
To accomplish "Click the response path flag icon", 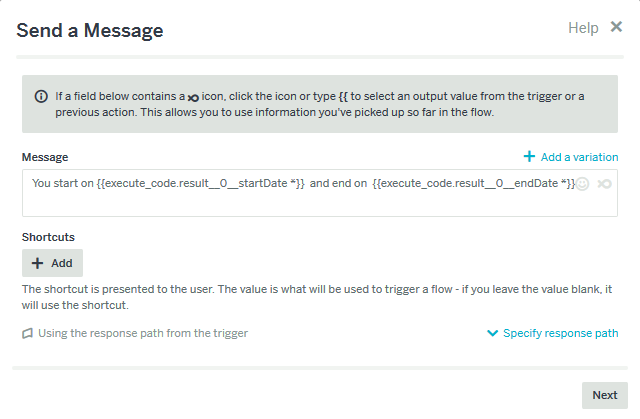I will 28,333.
